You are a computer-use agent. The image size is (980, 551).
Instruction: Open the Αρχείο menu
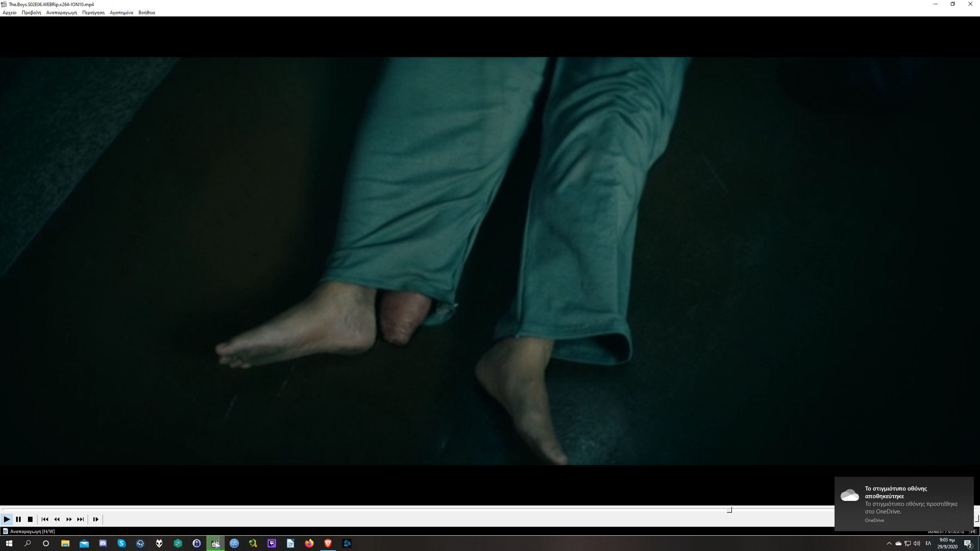pos(10,13)
